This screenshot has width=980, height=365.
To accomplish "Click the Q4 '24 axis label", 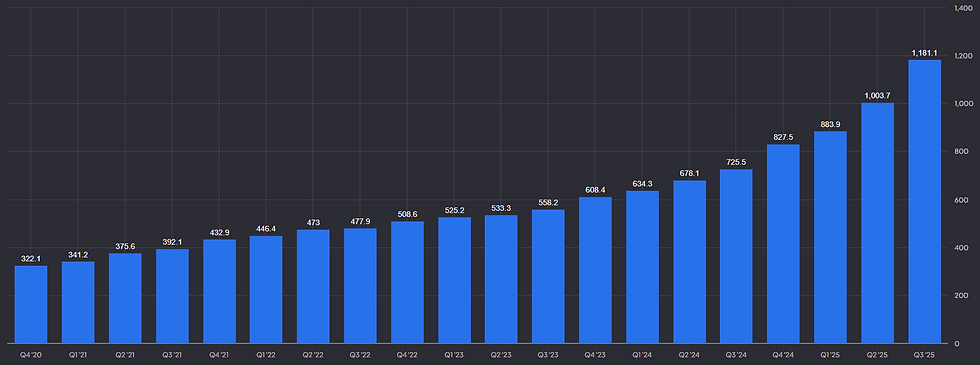I will [x=783, y=354].
